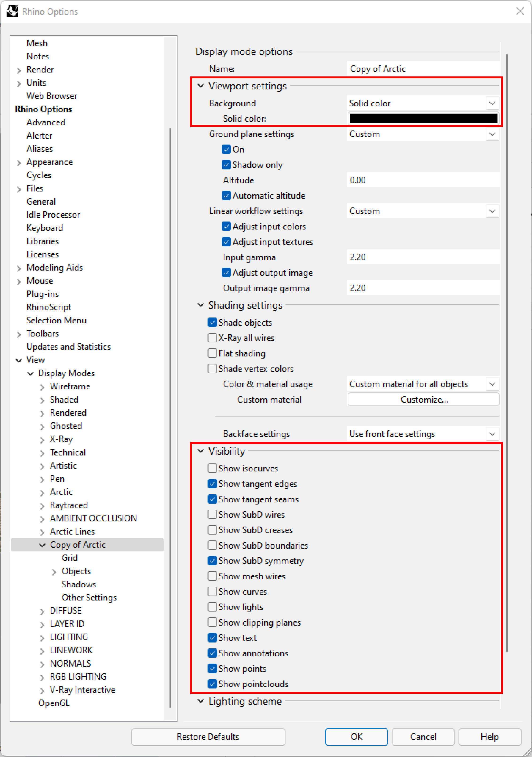Toggle the Flat shading checkbox
The height and width of the screenshot is (757, 532).
coord(212,353)
